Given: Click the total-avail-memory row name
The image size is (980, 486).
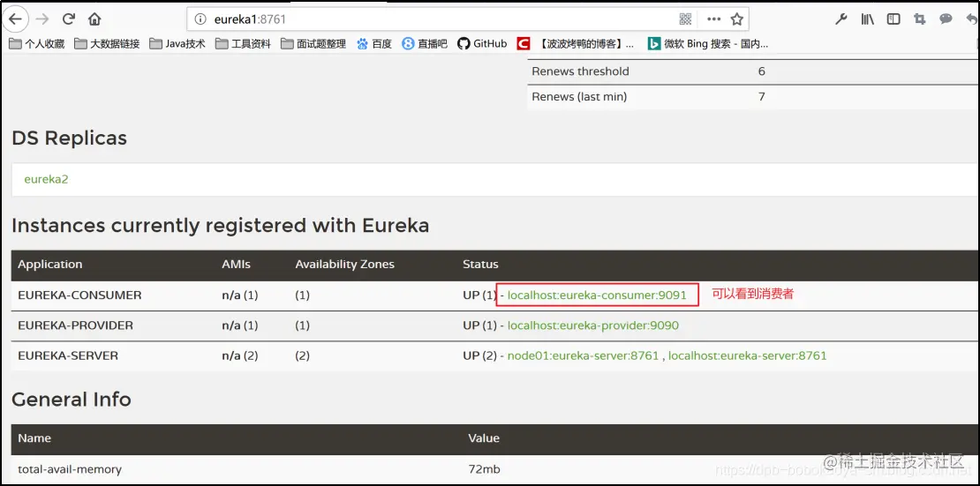Looking at the screenshot, I should point(70,469).
